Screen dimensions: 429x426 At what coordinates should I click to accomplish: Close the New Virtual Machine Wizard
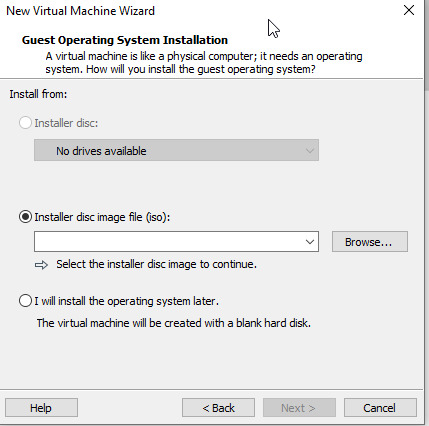[x=409, y=10]
